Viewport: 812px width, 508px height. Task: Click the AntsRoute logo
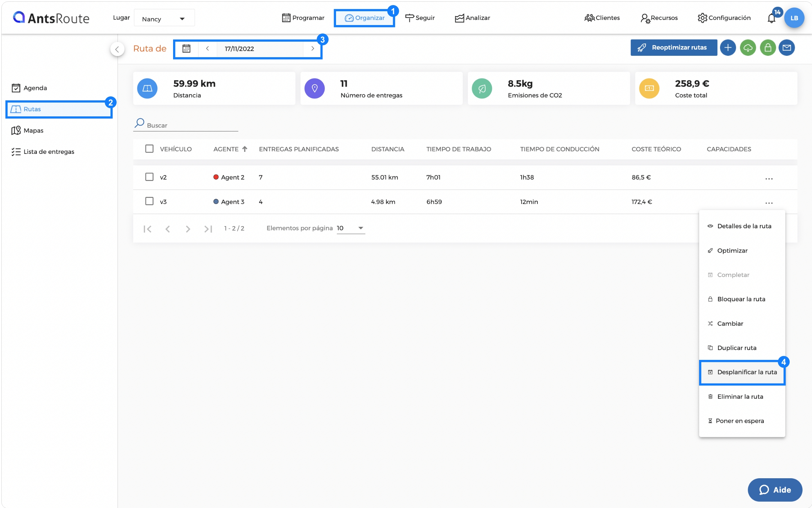(51, 18)
